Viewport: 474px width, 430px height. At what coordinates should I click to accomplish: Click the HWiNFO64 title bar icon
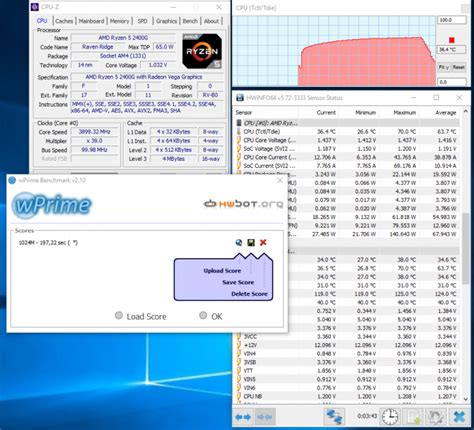240,98
